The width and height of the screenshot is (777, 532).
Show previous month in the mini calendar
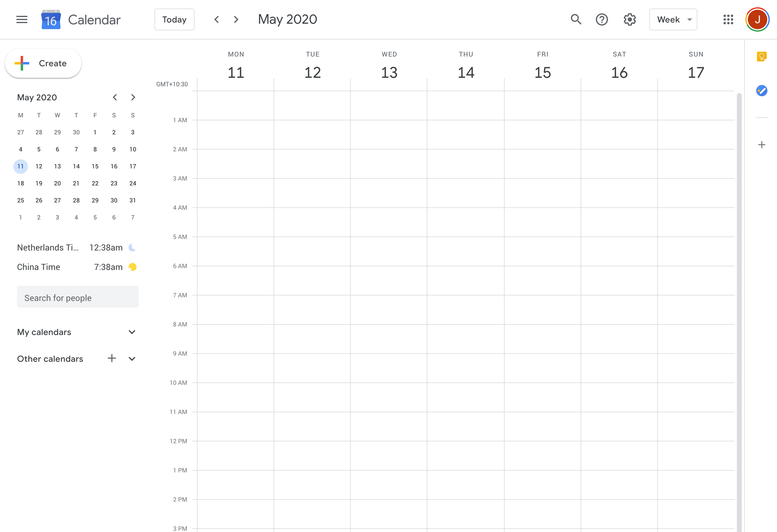[x=115, y=97]
